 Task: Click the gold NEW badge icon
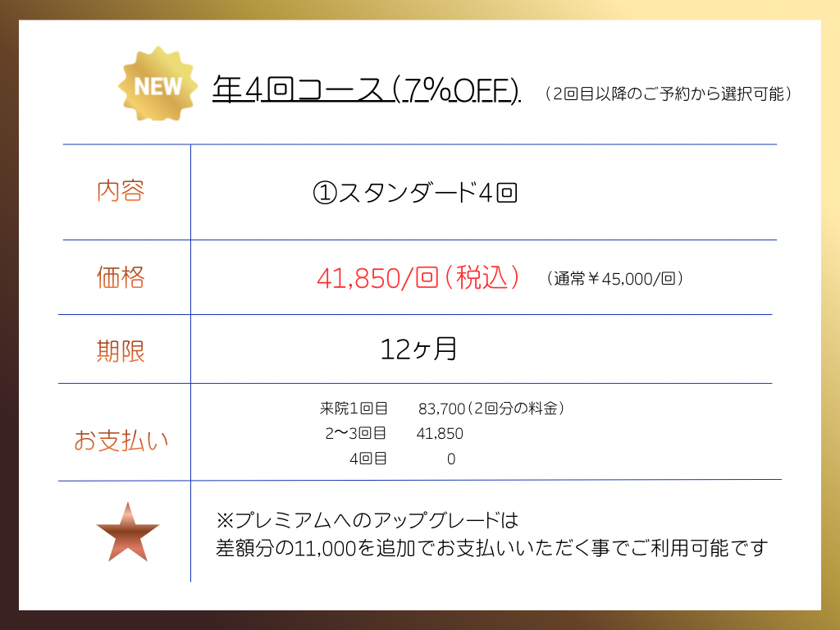click(158, 84)
